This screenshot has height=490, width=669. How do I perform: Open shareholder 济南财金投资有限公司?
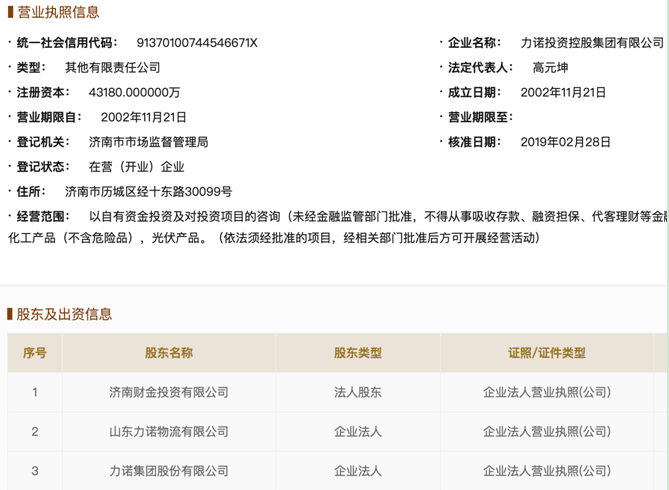[x=168, y=392]
